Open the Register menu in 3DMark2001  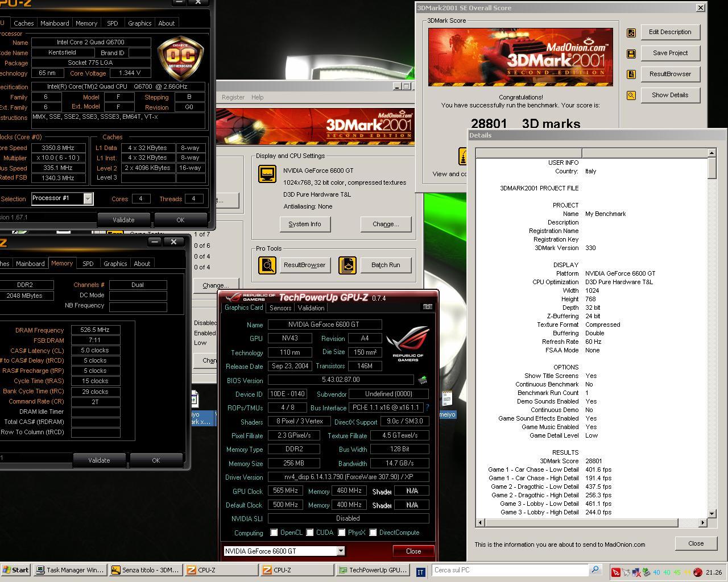coord(233,97)
